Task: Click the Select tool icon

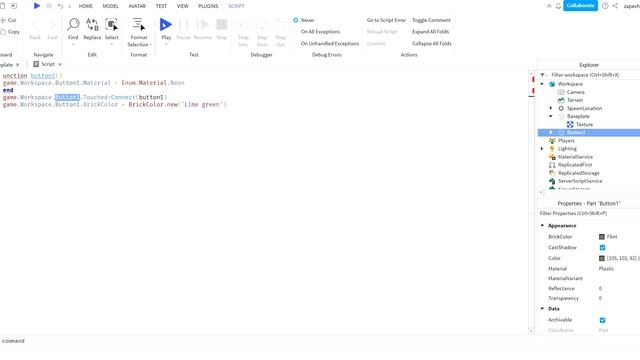Action: click(x=111, y=24)
